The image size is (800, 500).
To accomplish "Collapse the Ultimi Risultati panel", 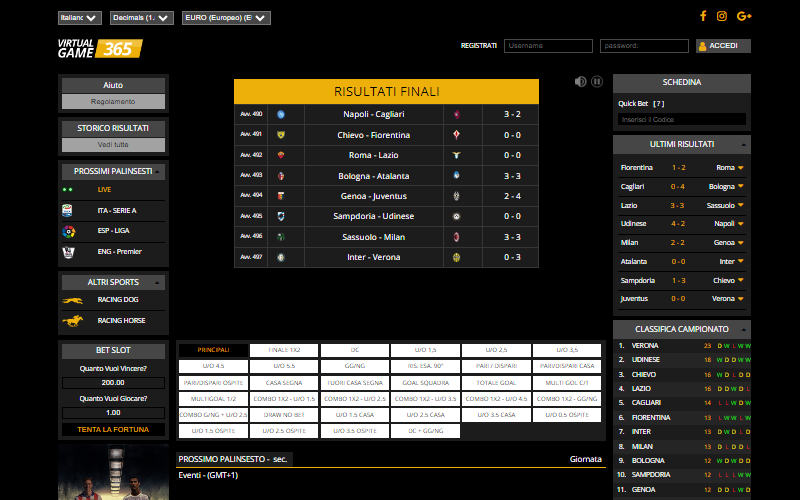I will coord(743,145).
